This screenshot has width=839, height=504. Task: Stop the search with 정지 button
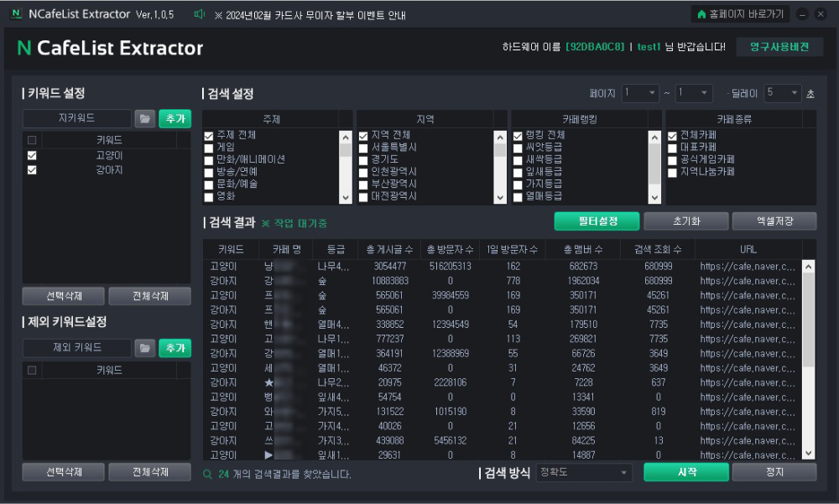point(774,472)
